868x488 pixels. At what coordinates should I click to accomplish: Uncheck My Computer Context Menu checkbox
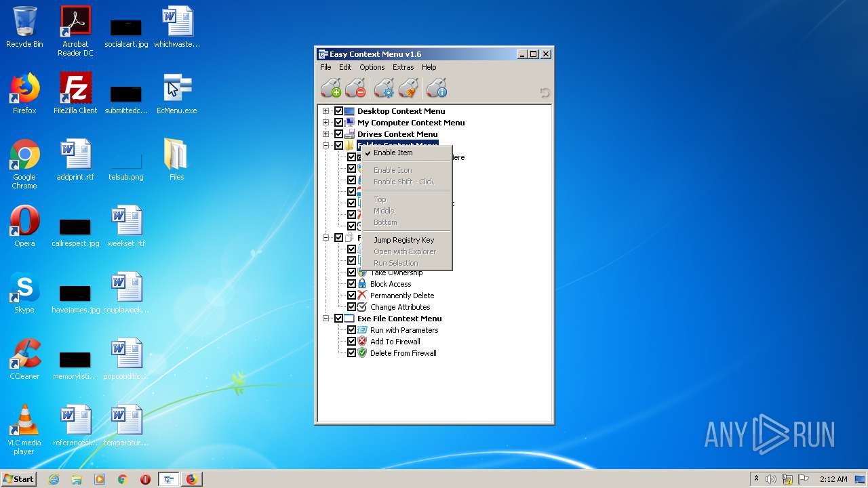339,123
